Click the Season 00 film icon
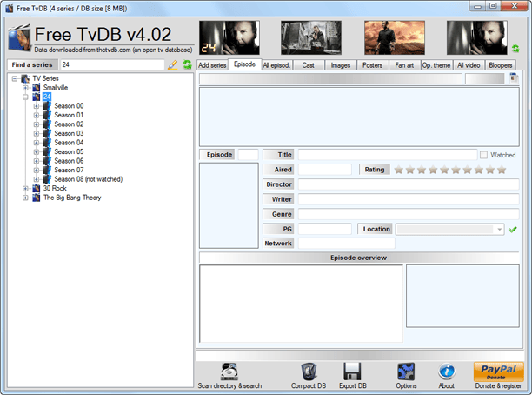The height and width of the screenshot is (395, 532). [x=47, y=106]
